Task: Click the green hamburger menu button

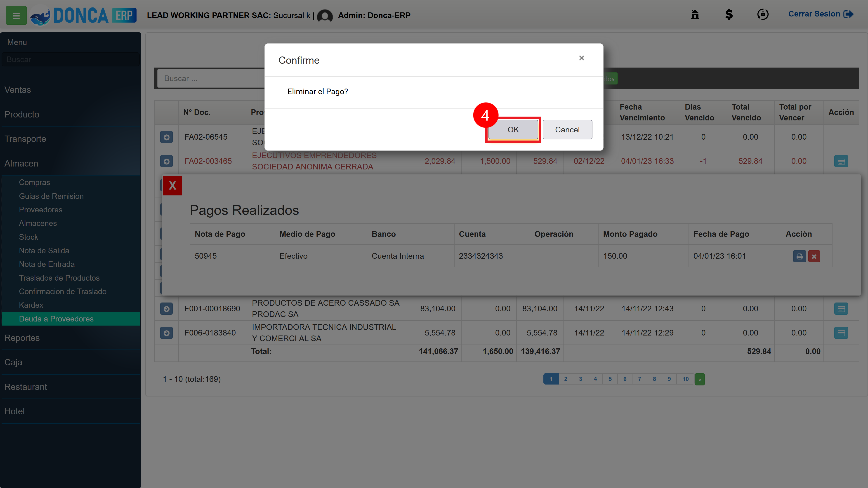Action: 16,16
